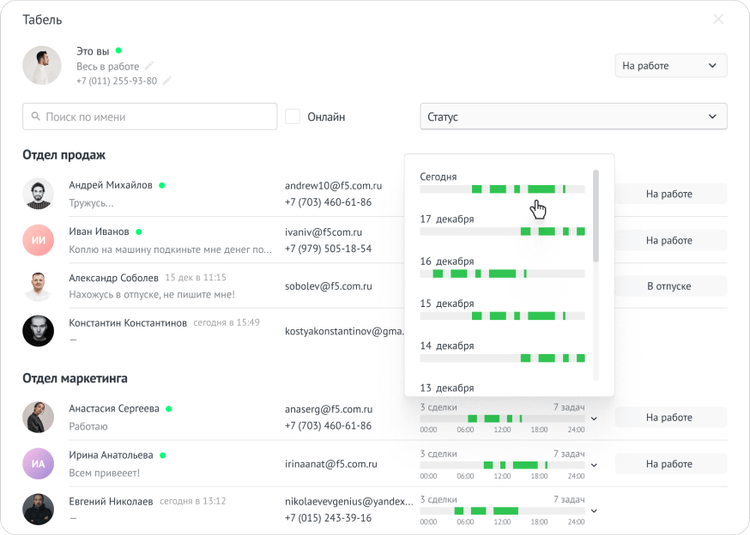Expand Анастасия Сергеева's activity timeline chevron
This screenshot has width=750, height=535.
coord(594,418)
